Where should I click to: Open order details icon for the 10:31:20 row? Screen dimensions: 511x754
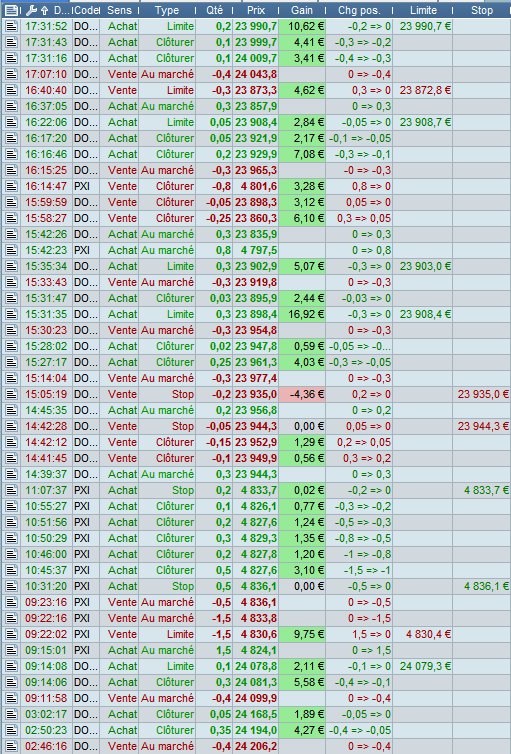click(12, 586)
